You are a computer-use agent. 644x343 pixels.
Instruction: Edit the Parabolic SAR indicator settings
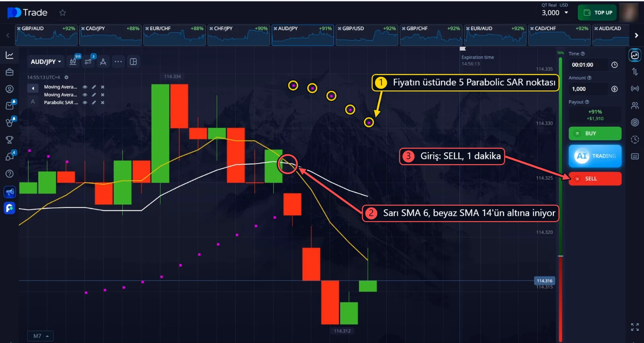point(94,103)
